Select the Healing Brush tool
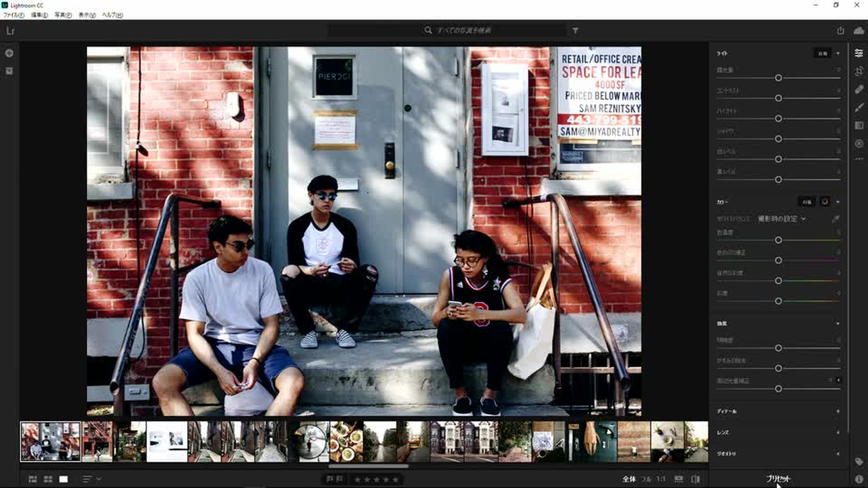Image resolution: width=868 pixels, height=488 pixels. [859, 89]
